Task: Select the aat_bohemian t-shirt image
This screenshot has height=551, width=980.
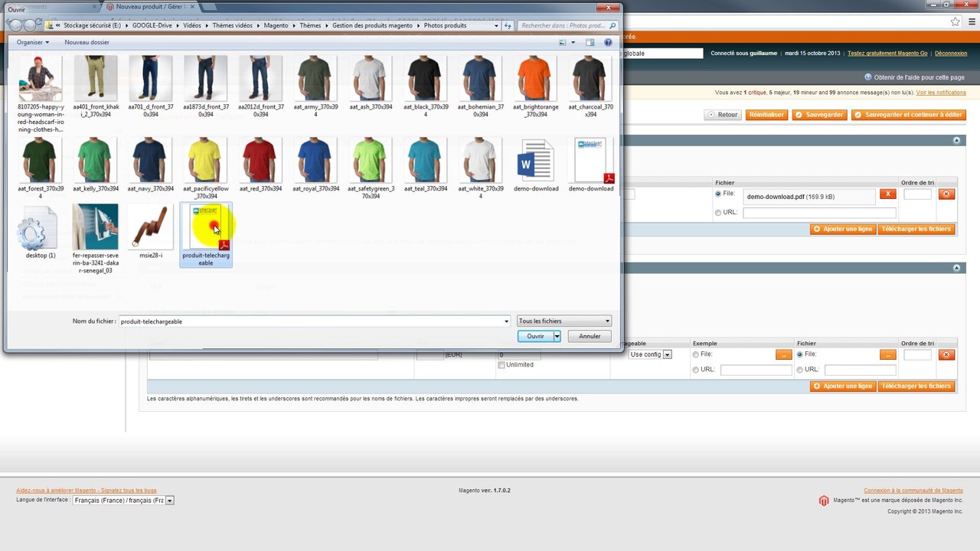Action: pyautogui.click(x=481, y=86)
